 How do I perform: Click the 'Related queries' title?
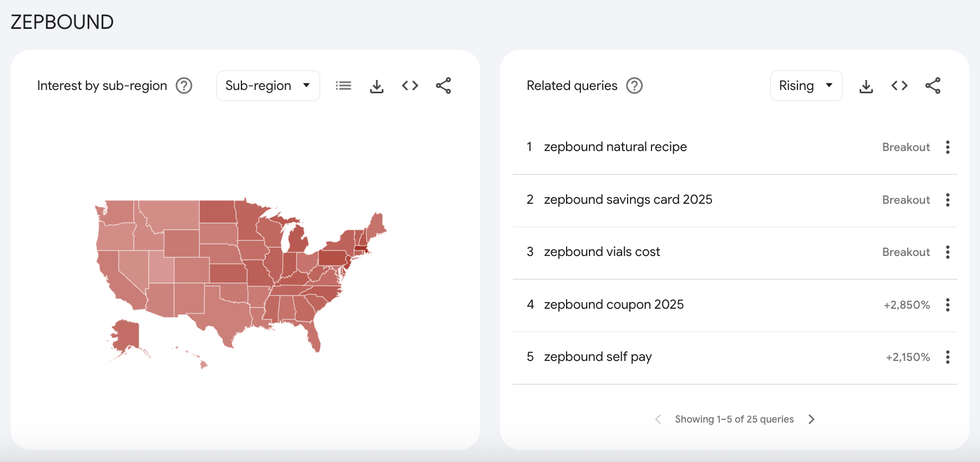pos(572,86)
